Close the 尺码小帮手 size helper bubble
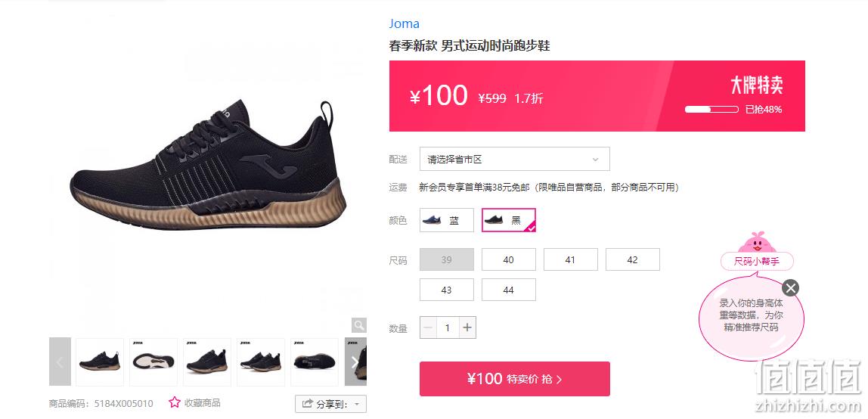 (x=791, y=288)
